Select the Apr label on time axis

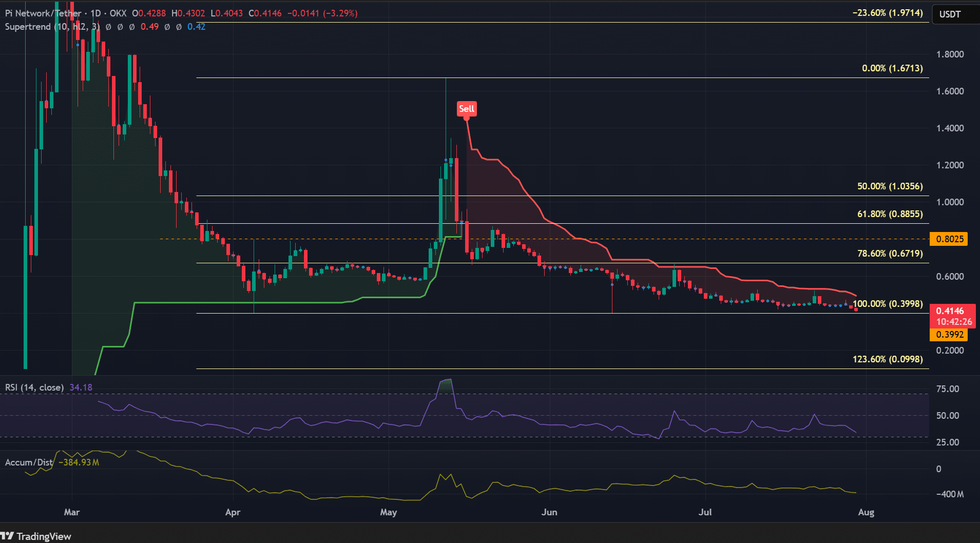[x=233, y=512]
